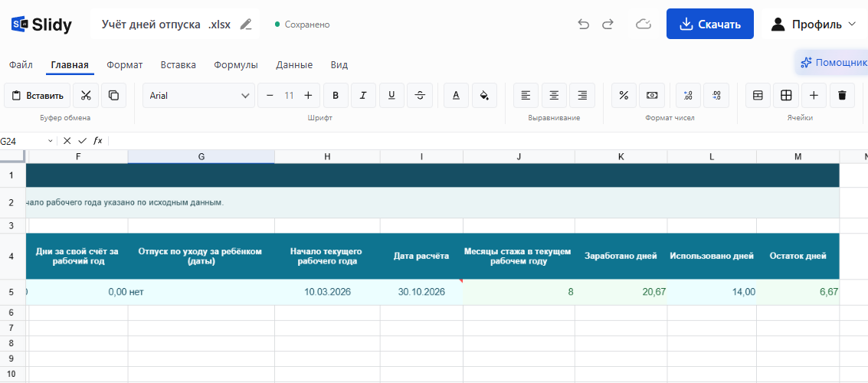Click the cloud sync status icon

pos(643,24)
